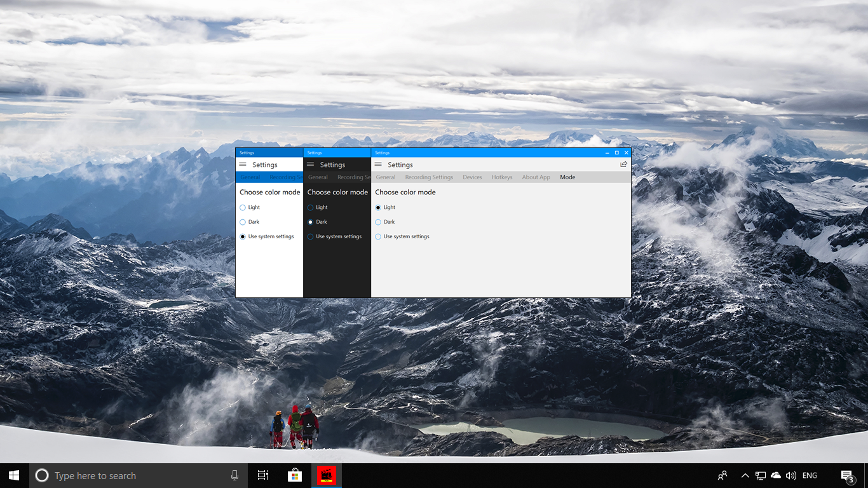View the Recording Settings page
The image size is (868, 488).
coord(428,177)
